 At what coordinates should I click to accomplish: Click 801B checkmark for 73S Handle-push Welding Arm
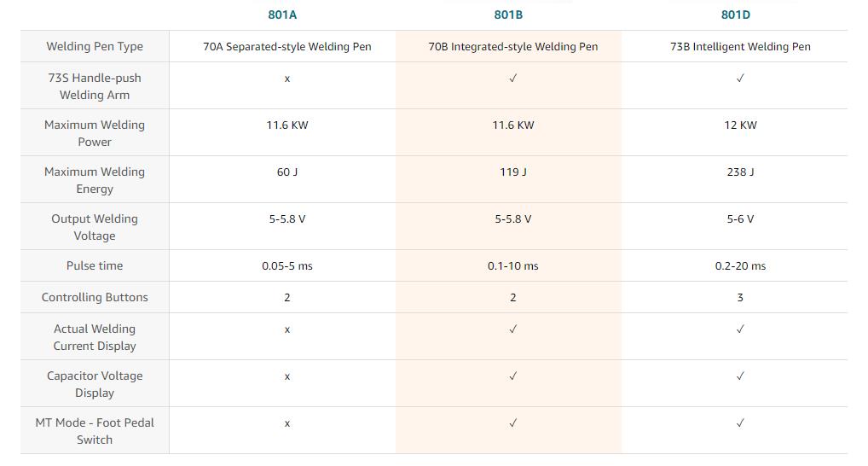click(x=513, y=79)
